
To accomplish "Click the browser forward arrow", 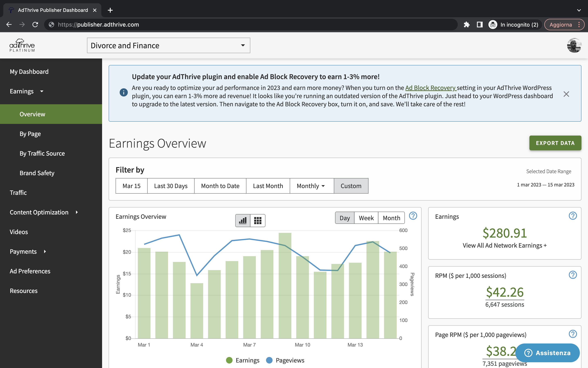I will click(x=22, y=25).
